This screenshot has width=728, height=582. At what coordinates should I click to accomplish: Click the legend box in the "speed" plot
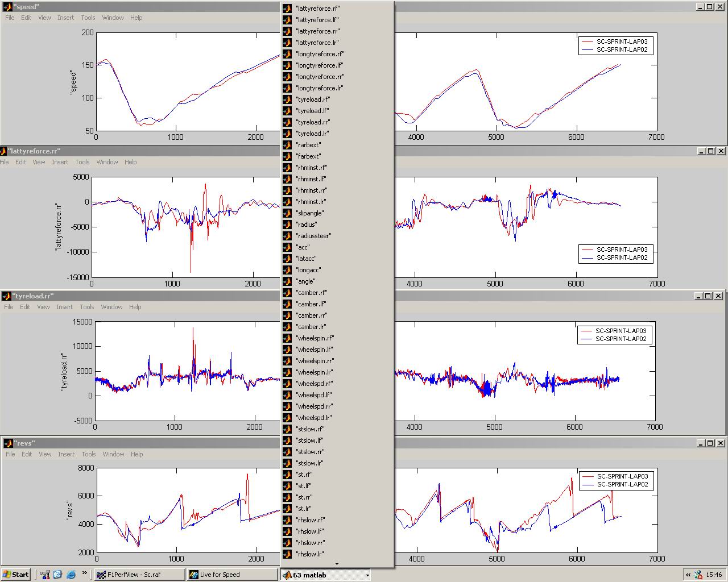click(x=615, y=45)
